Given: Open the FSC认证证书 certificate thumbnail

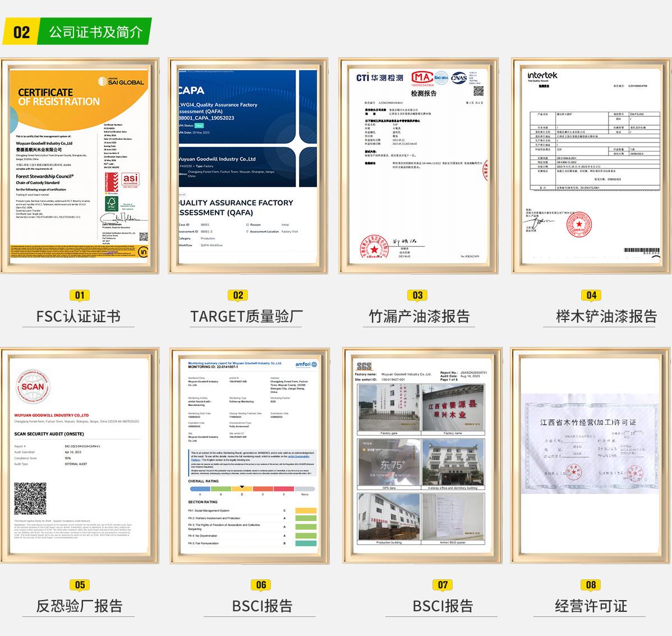Looking at the screenshot, I should [79, 166].
